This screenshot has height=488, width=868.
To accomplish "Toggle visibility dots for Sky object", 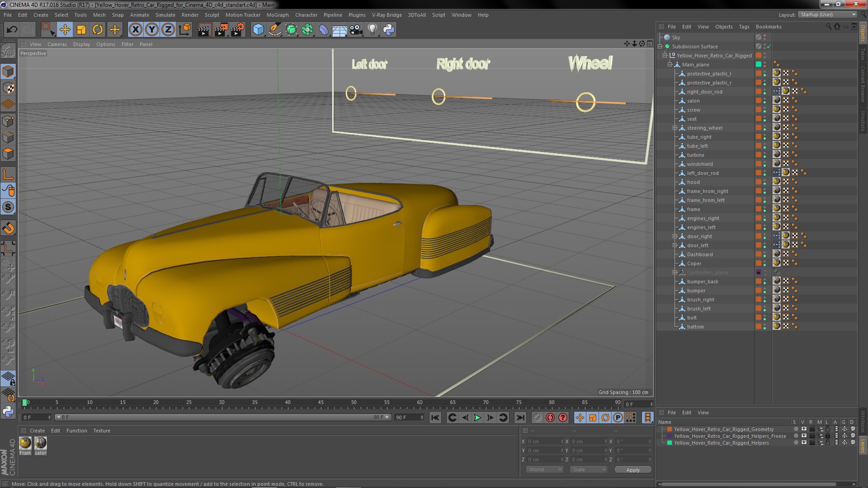I will (765, 38).
